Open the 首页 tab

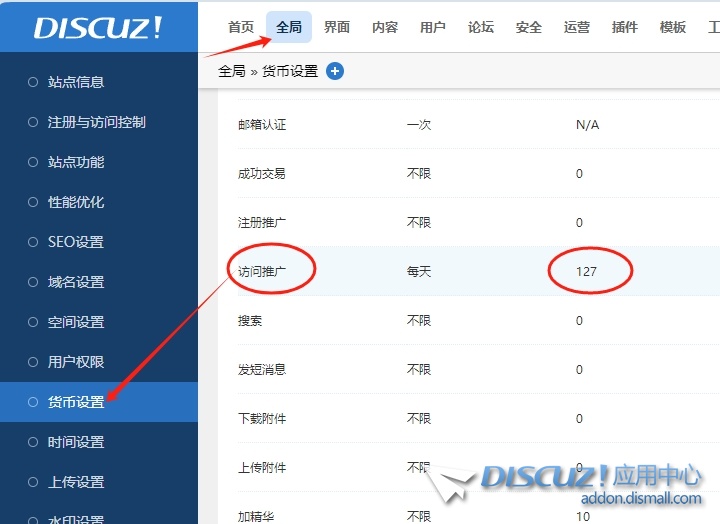241,27
